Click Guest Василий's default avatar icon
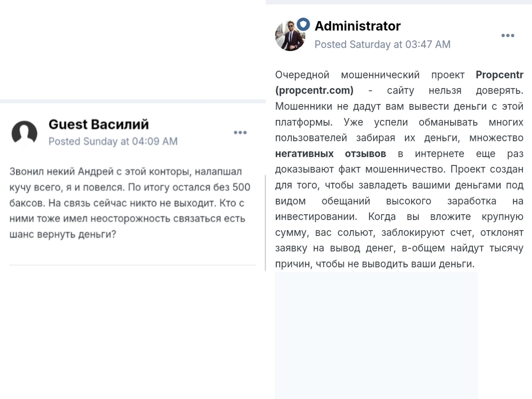532x399 pixels. 24,133
